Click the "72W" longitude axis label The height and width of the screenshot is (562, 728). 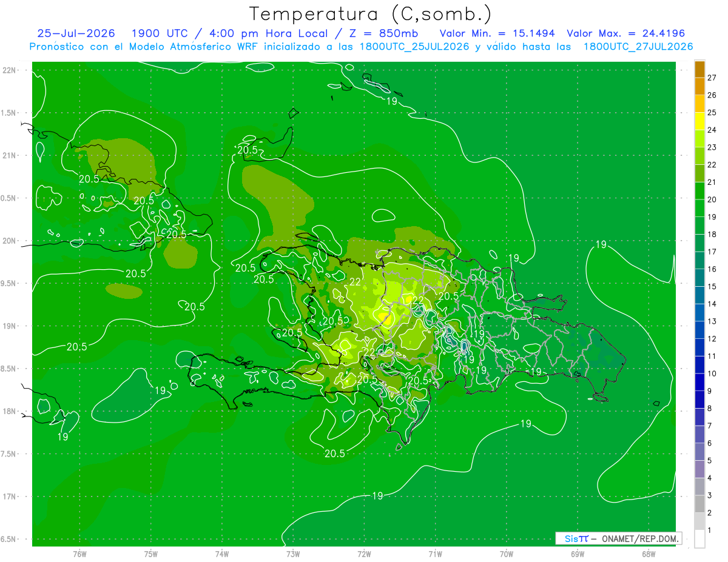(x=364, y=554)
